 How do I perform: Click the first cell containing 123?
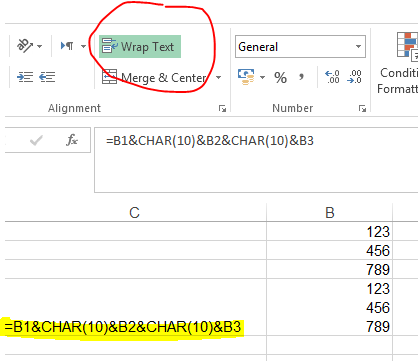[x=330, y=231]
